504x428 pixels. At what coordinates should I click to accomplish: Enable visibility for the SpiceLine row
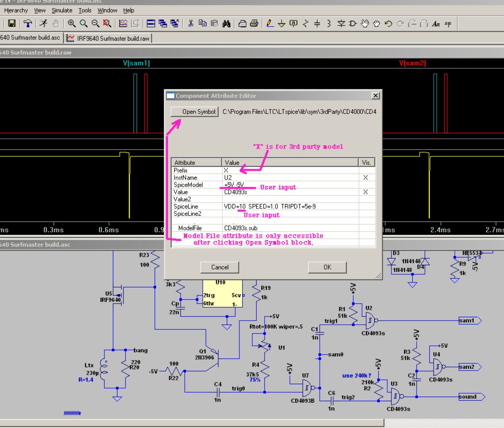click(365, 206)
